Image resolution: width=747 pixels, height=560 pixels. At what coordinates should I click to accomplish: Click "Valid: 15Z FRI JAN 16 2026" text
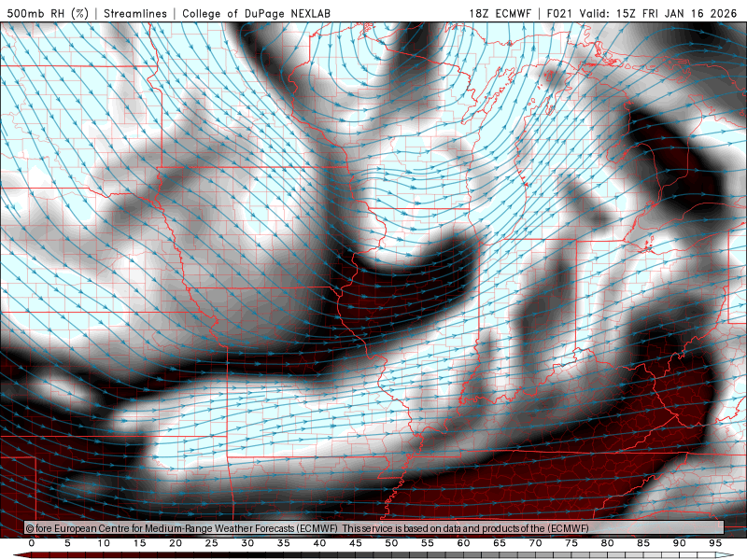pyautogui.click(x=658, y=13)
